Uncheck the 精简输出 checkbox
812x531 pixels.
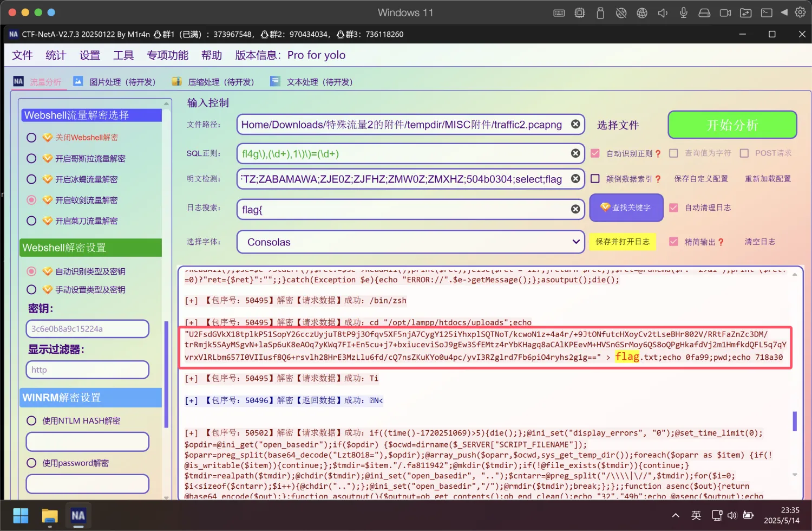[673, 242]
